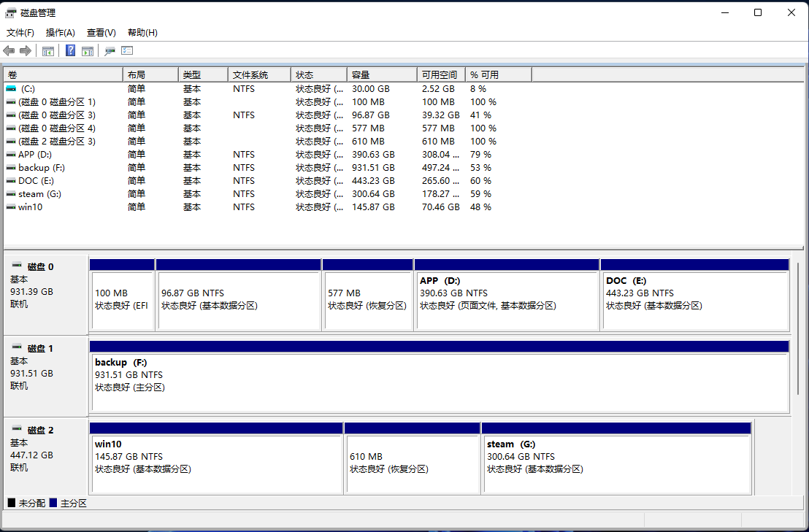Open the 操作(A) menu
The width and height of the screenshot is (809, 532).
pos(60,33)
